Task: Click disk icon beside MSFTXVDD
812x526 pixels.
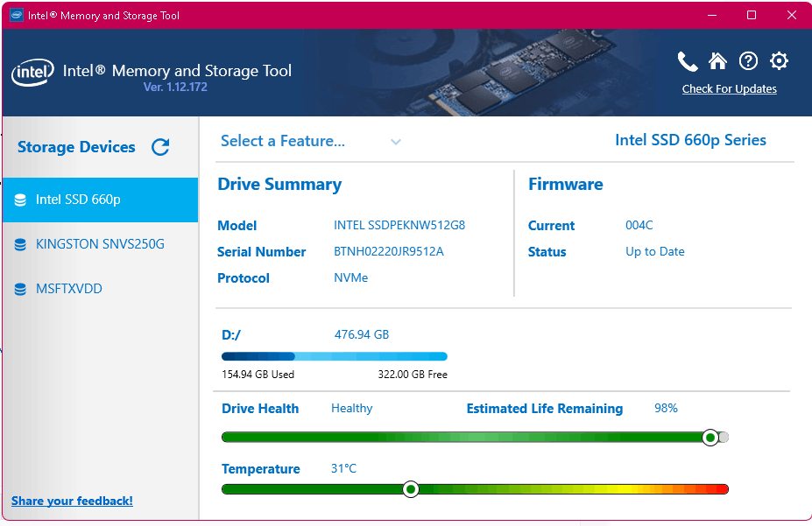Action: pyautogui.click(x=20, y=289)
